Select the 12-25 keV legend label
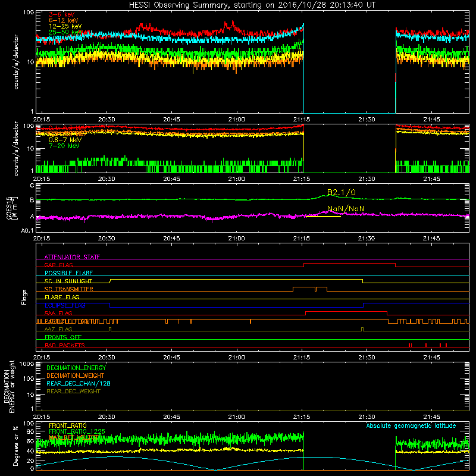Viewport: 476px width, 476px height. click(x=65, y=26)
